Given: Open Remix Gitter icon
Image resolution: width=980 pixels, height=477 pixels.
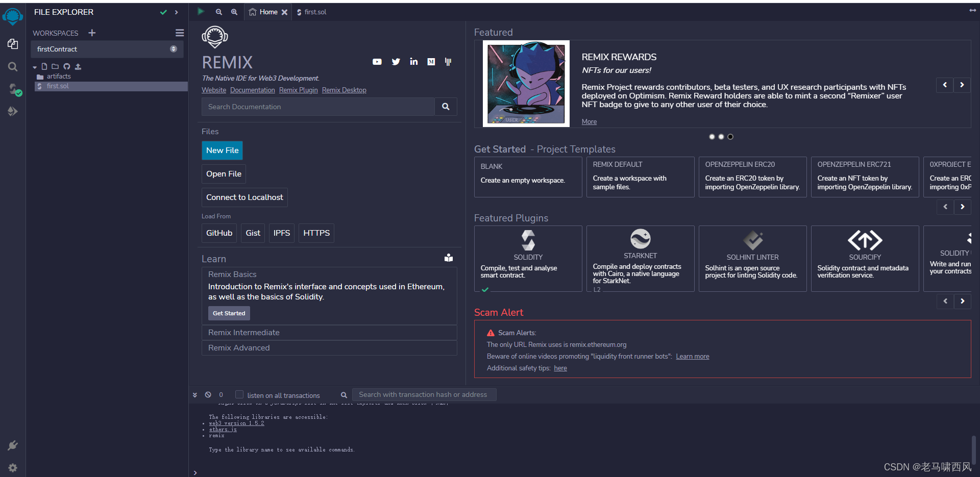Looking at the screenshot, I should (448, 62).
